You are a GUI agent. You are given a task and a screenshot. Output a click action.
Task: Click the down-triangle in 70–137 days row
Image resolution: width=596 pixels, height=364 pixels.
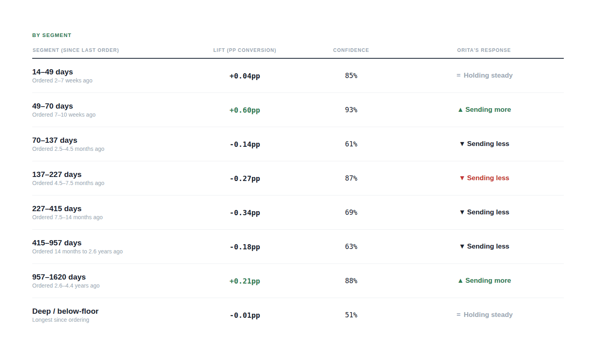tap(462, 144)
